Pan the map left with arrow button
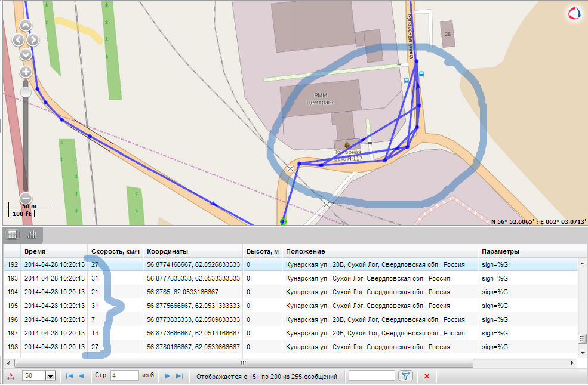The image size is (588, 385). coord(19,40)
